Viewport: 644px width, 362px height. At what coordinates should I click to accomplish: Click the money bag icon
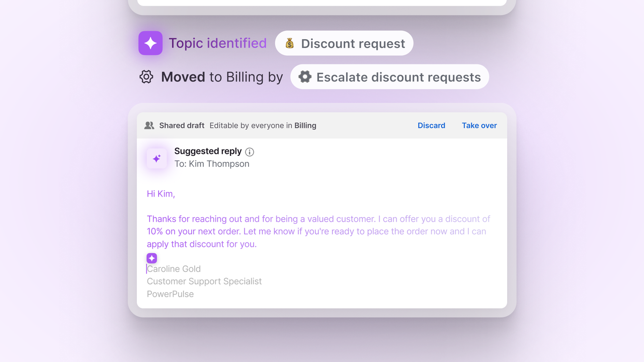290,44
